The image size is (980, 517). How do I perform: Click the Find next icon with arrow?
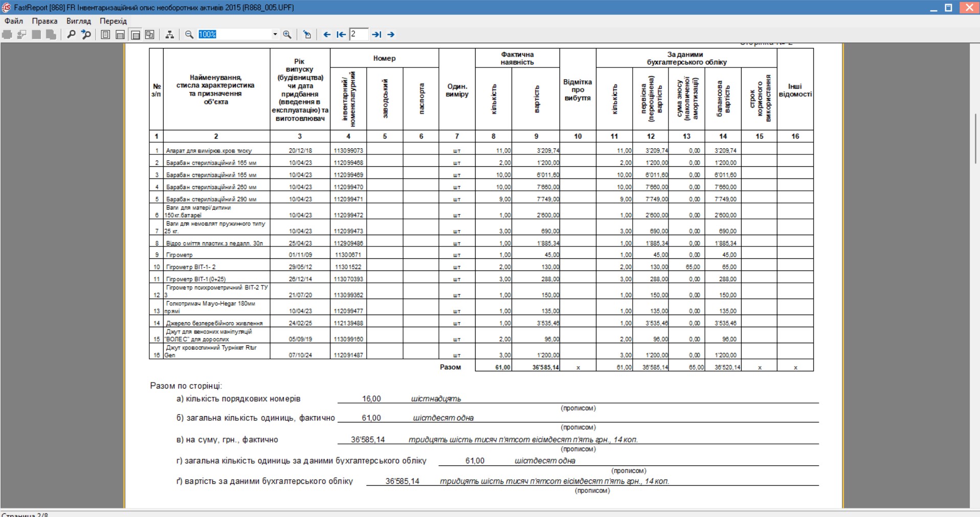coord(86,34)
